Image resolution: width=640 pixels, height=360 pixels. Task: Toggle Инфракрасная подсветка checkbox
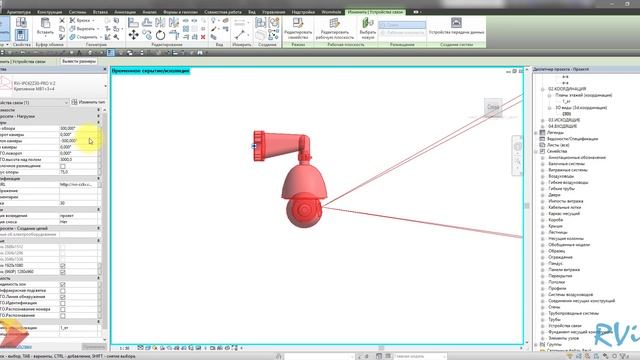coord(62,291)
